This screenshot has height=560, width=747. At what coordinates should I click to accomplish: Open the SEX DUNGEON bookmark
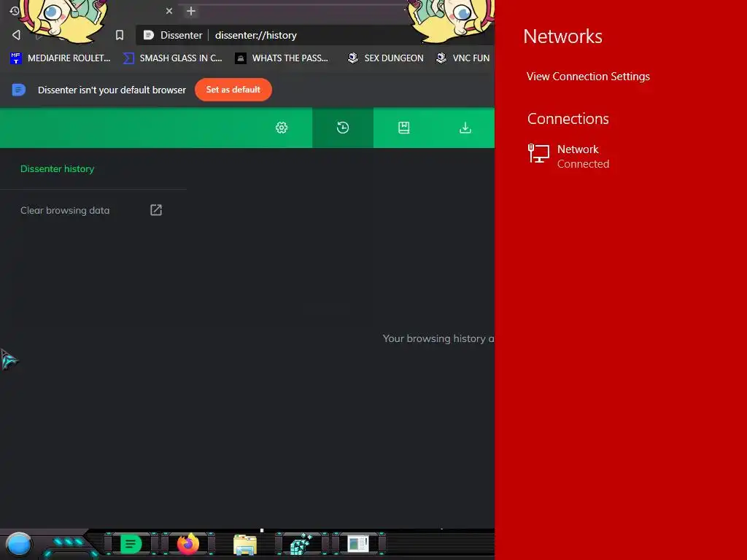[386, 58]
